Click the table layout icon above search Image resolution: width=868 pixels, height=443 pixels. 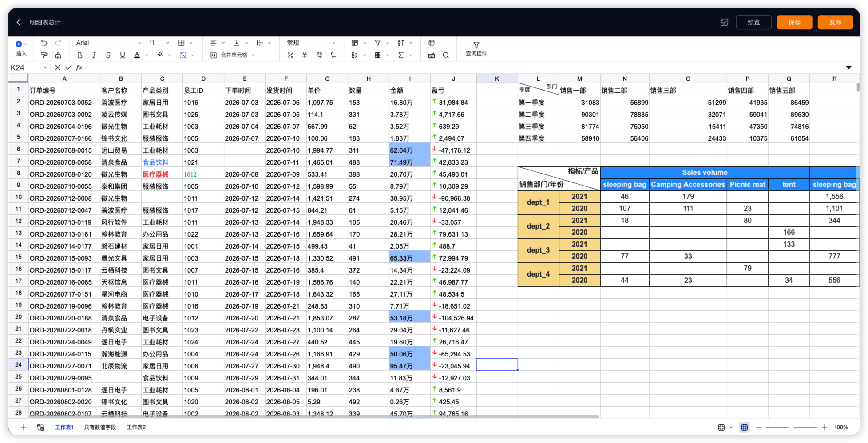pos(431,43)
